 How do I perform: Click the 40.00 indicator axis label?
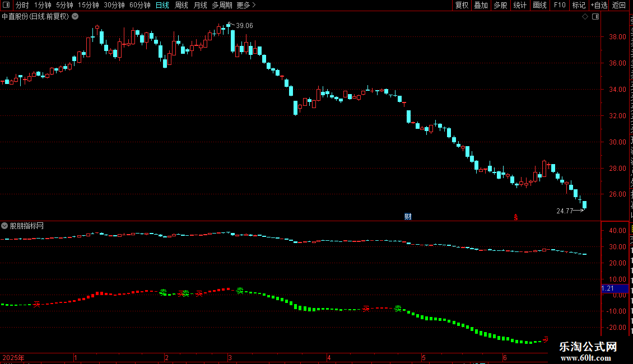pyautogui.click(x=618, y=231)
